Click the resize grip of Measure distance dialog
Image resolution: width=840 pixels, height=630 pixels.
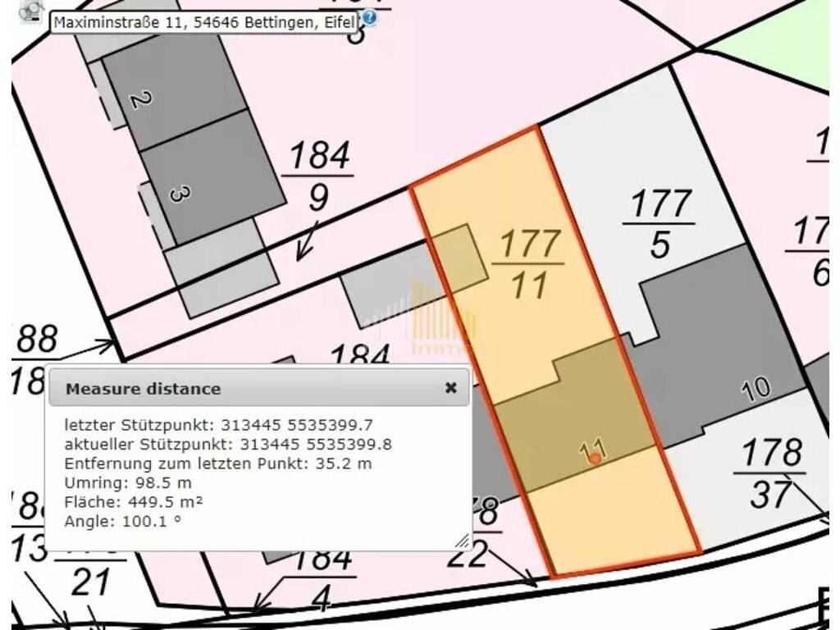(x=463, y=541)
